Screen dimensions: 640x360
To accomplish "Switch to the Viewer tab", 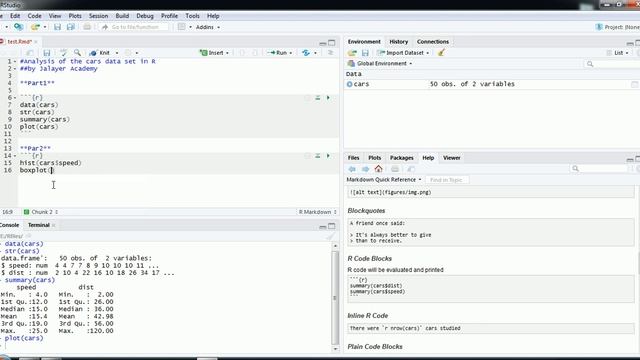I will [451, 158].
